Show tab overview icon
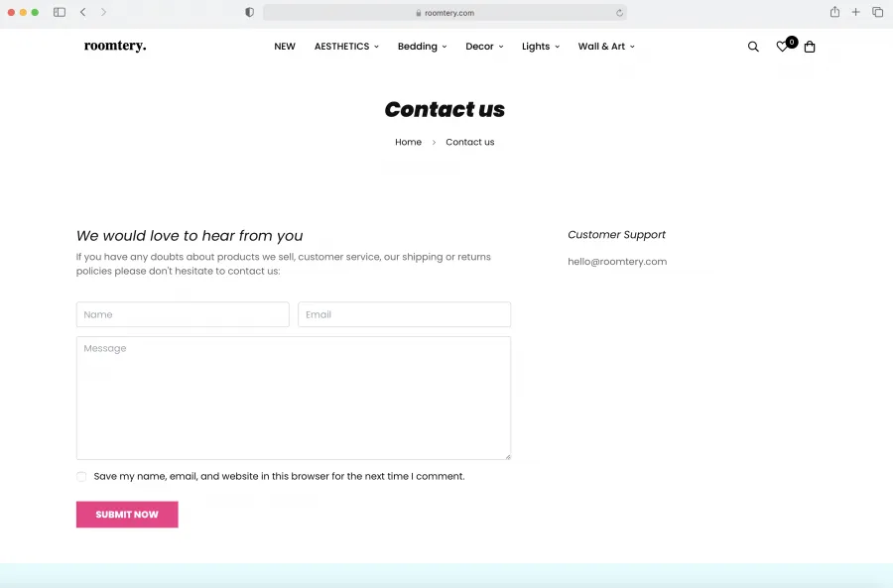 pyautogui.click(x=878, y=12)
